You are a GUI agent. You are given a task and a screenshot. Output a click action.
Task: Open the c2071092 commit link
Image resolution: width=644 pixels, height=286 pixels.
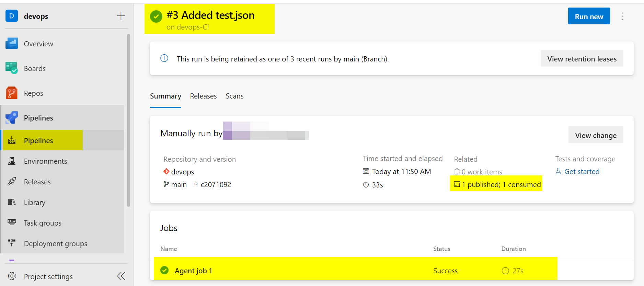(x=216, y=184)
